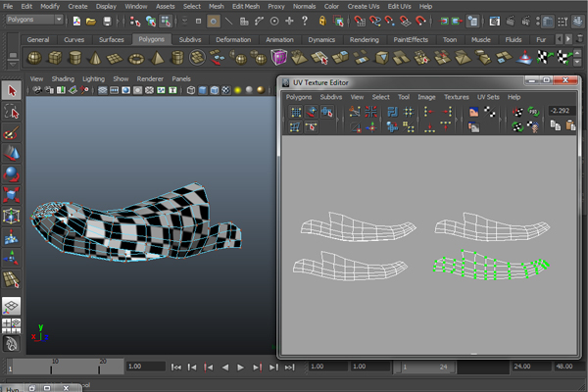The width and height of the screenshot is (588, 392).
Task: Open UV Sets menu in UV Editor
Action: click(488, 97)
